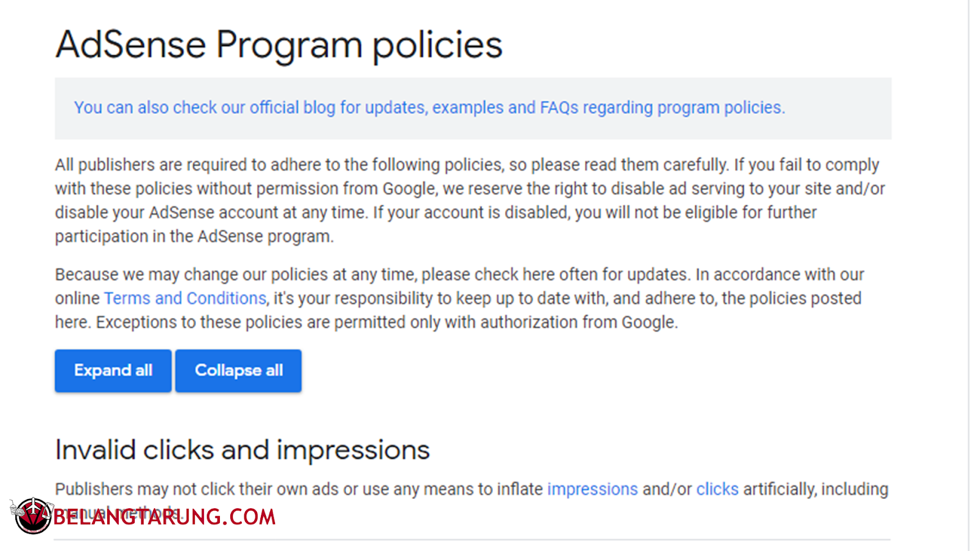
Task: Follow the impressions hyperlink
Action: click(592, 489)
